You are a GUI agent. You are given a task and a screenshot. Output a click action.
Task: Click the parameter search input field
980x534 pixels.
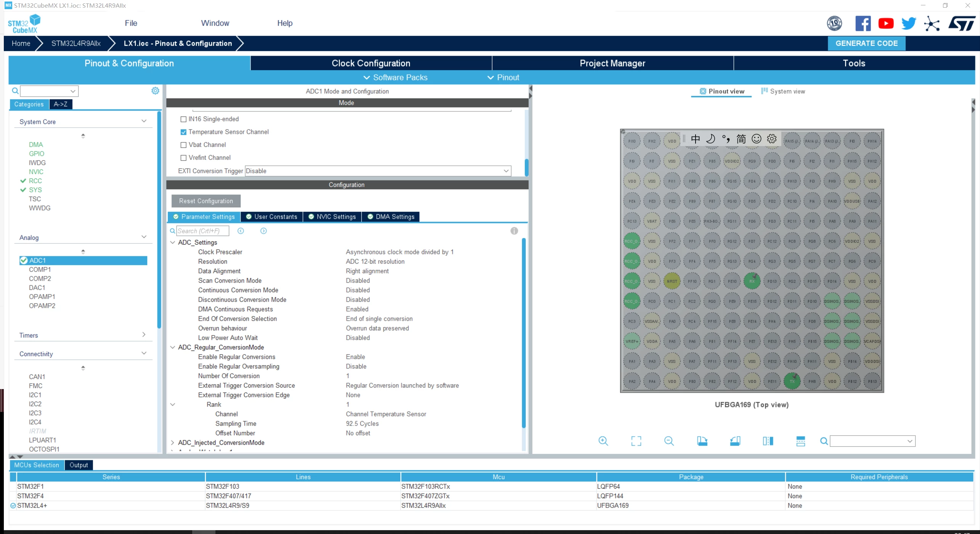(202, 231)
